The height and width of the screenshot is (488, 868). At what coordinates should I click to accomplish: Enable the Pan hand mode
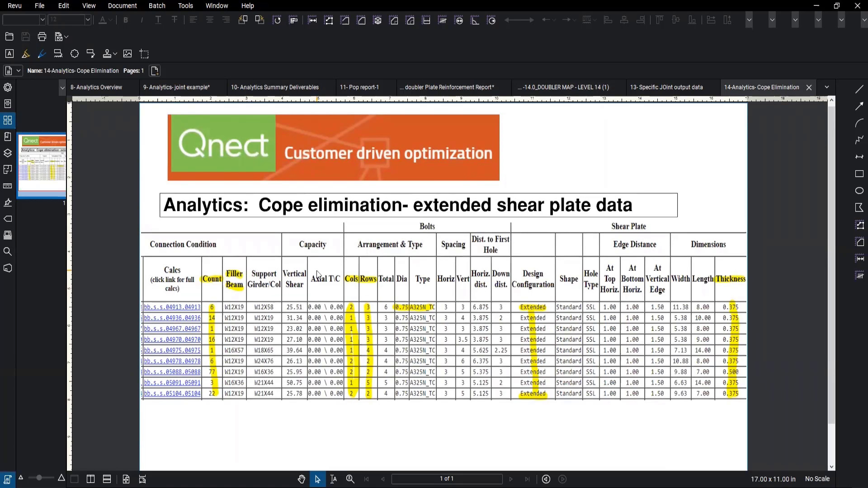[302, 479]
